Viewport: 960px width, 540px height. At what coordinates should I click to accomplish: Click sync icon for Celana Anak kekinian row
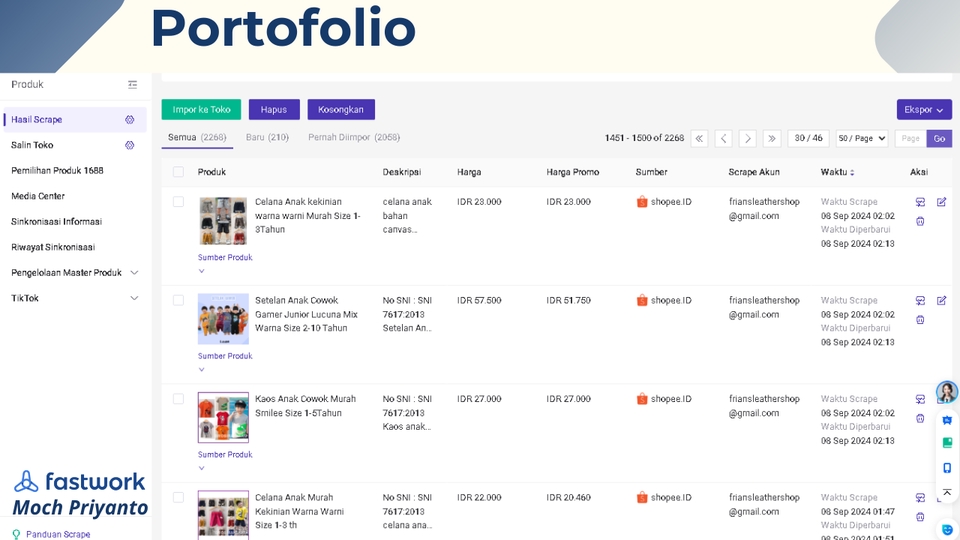click(x=920, y=202)
